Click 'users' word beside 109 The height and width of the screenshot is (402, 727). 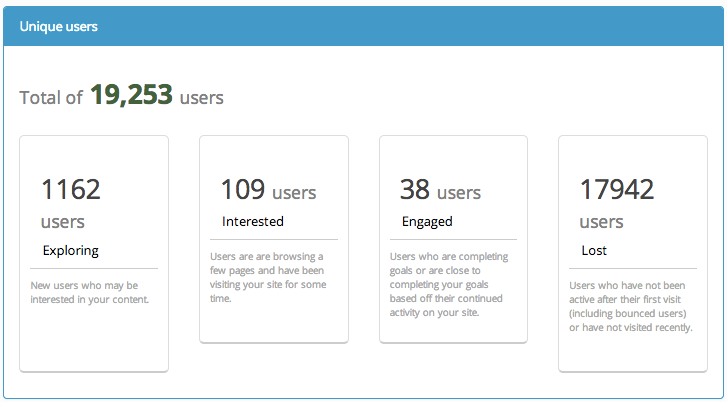[294, 192]
